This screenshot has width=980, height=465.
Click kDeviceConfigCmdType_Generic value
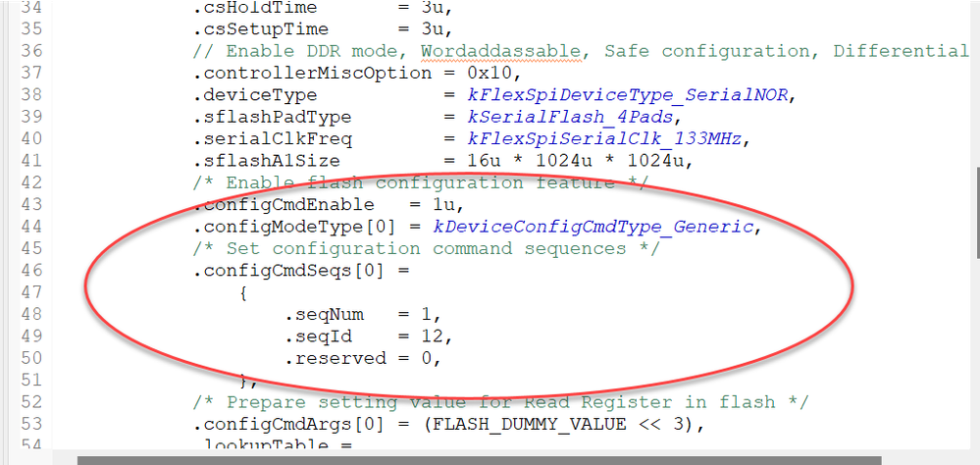click(593, 227)
